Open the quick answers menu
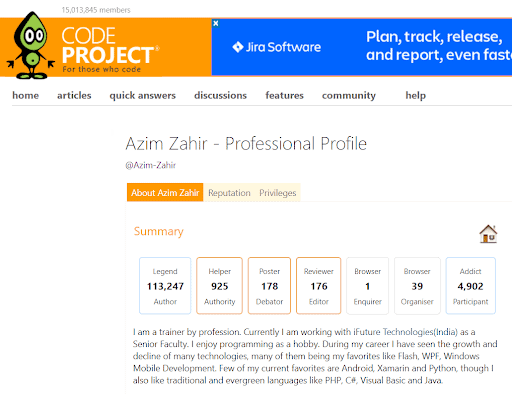The width and height of the screenshot is (512, 394). click(x=142, y=95)
